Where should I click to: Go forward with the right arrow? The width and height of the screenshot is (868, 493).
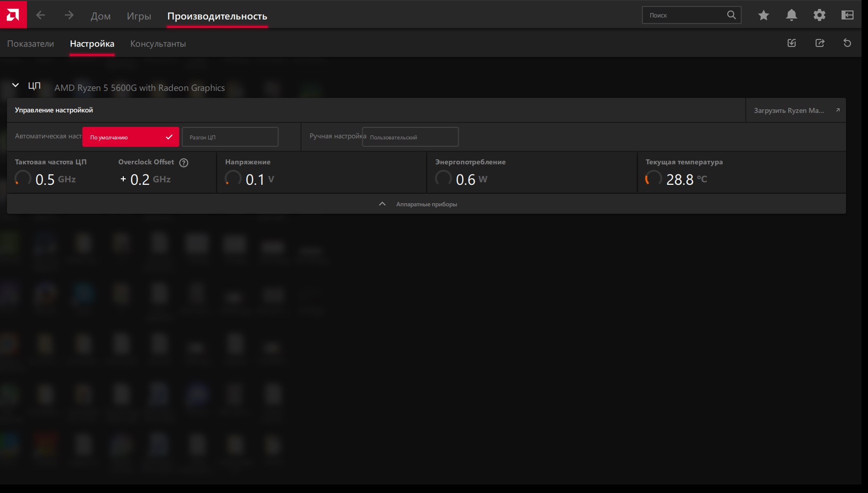[x=69, y=15]
